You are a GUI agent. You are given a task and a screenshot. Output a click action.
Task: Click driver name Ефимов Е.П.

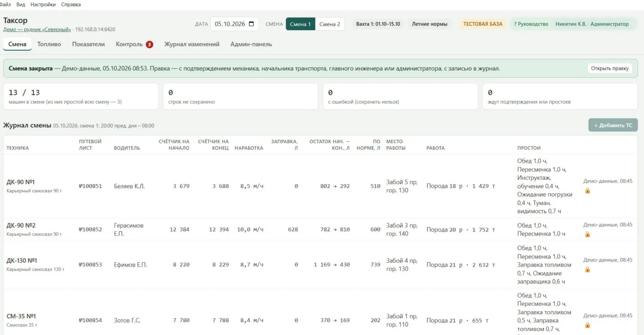tap(130, 265)
